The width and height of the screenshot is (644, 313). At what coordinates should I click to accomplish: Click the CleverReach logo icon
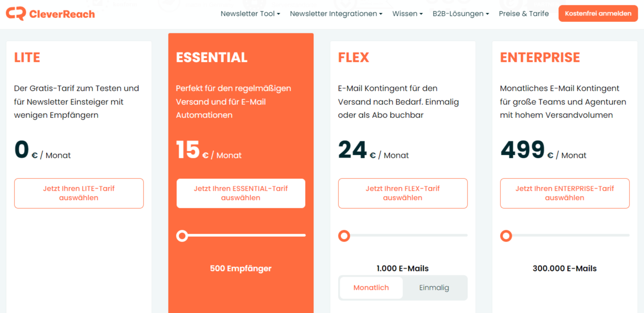point(16,14)
